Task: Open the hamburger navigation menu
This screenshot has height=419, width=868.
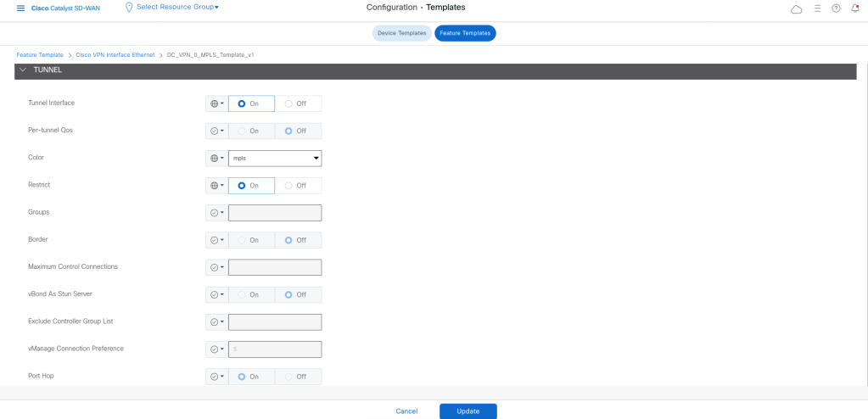Action: tap(21, 8)
